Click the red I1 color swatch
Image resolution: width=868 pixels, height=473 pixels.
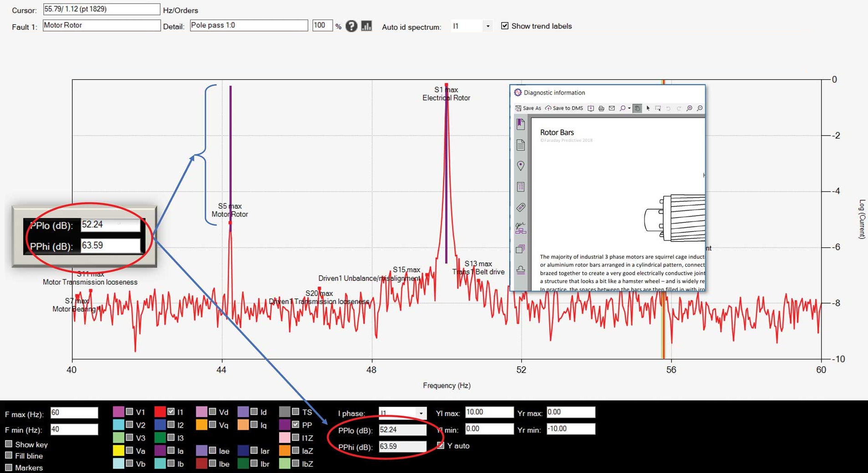click(160, 412)
